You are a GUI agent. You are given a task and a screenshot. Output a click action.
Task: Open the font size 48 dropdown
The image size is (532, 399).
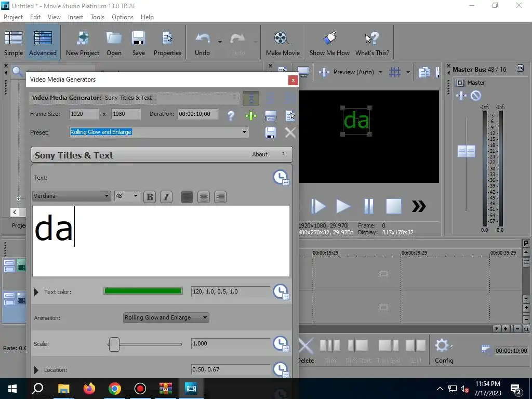pyautogui.click(x=136, y=196)
